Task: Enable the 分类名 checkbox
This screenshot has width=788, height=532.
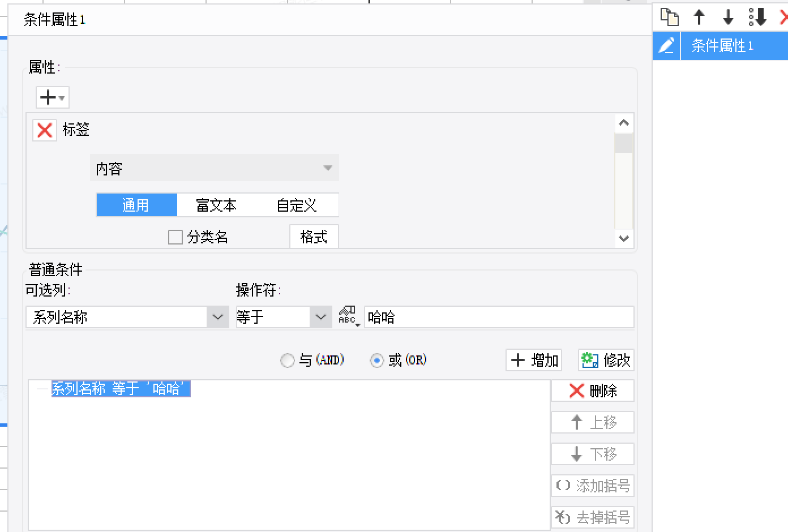Action: (x=175, y=237)
